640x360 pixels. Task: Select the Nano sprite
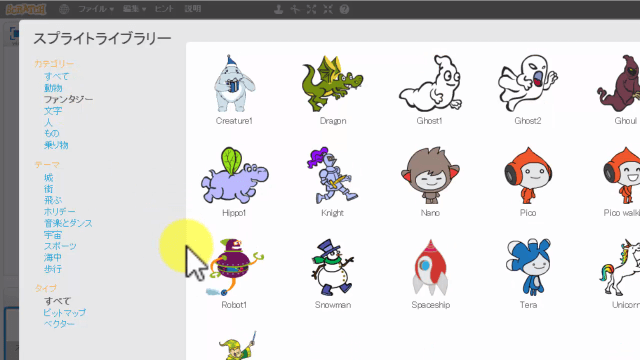click(x=430, y=182)
